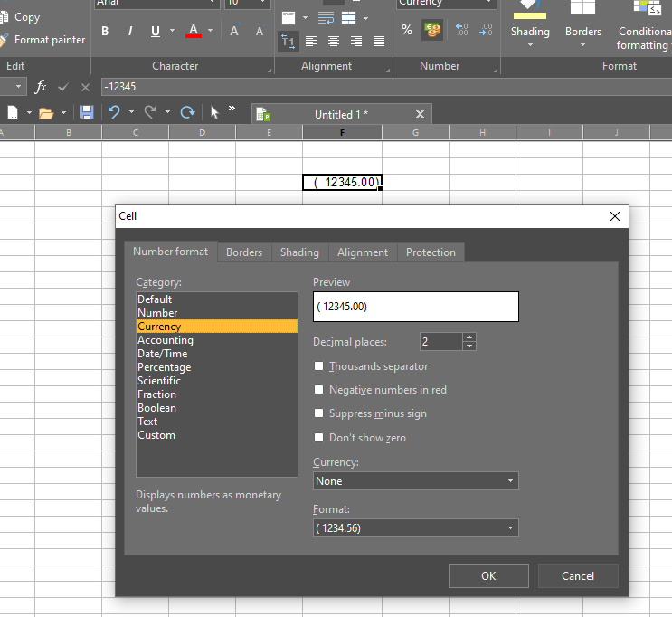Open the Currency dropdown set to None

[416, 481]
